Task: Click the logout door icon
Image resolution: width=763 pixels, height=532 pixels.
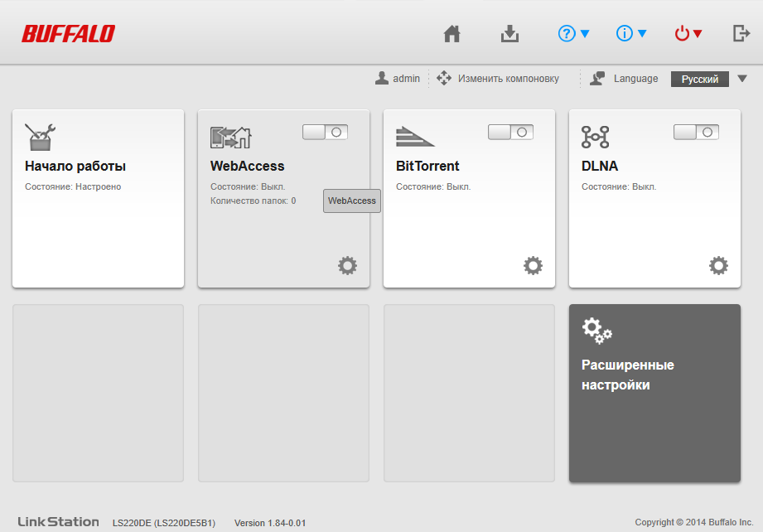Action: tap(741, 34)
